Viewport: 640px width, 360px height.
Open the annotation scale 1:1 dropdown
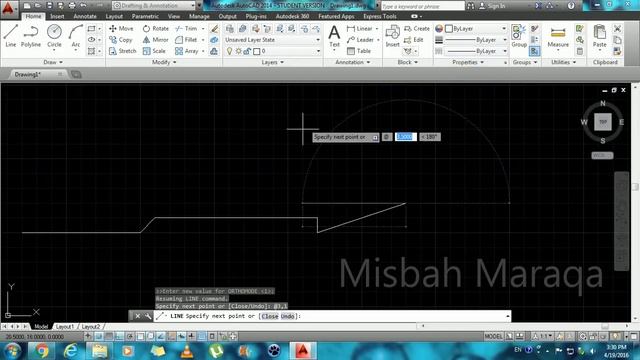(x=542, y=336)
